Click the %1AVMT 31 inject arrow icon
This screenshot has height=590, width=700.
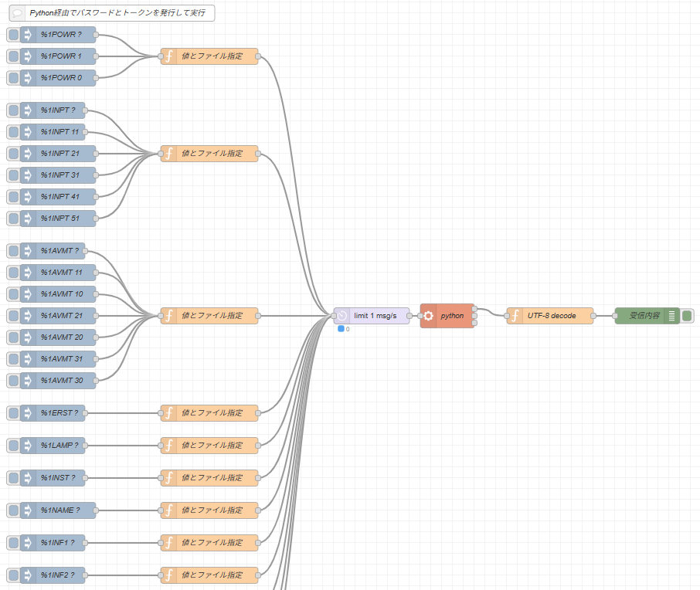pyautogui.click(x=28, y=359)
